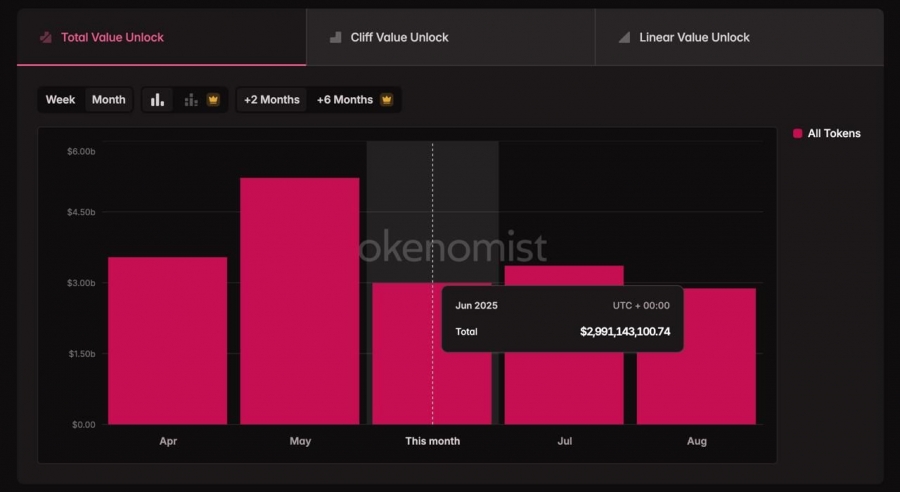Click the All Tokens legend label
900x492 pixels.
(x=834, y=133)
